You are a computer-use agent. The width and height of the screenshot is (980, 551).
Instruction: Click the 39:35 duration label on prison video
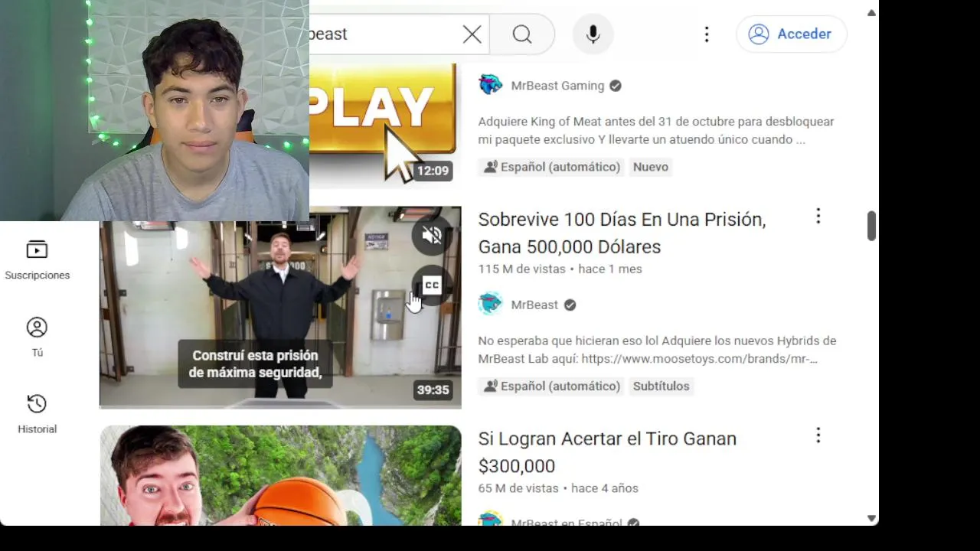(433, 390)
